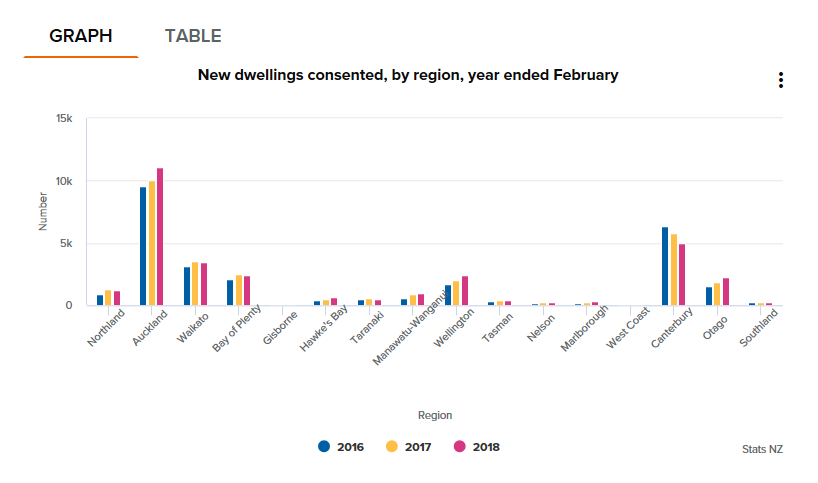The image size is (818, 483).
Task: Click the yellow 2017 legend dot
Action: click(392, 446)
